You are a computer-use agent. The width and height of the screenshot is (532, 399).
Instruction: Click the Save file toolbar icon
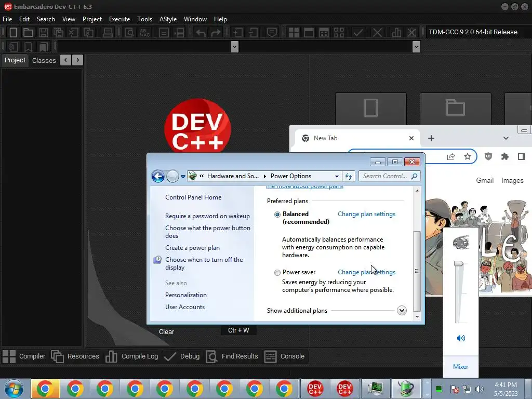click(x=43, y=33)
